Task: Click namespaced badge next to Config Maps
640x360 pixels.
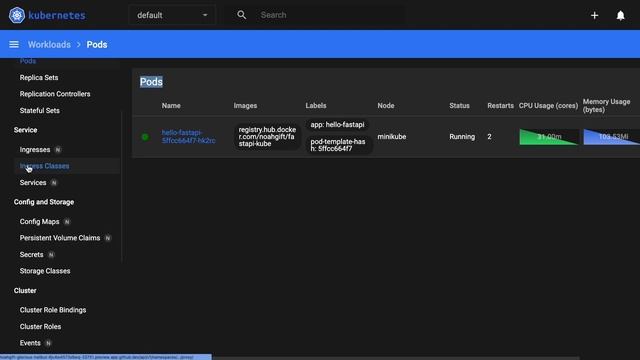Action: [67, 222]
